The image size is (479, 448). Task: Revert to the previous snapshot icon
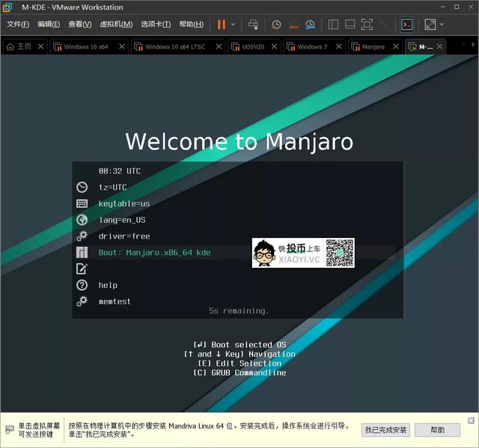293,25
